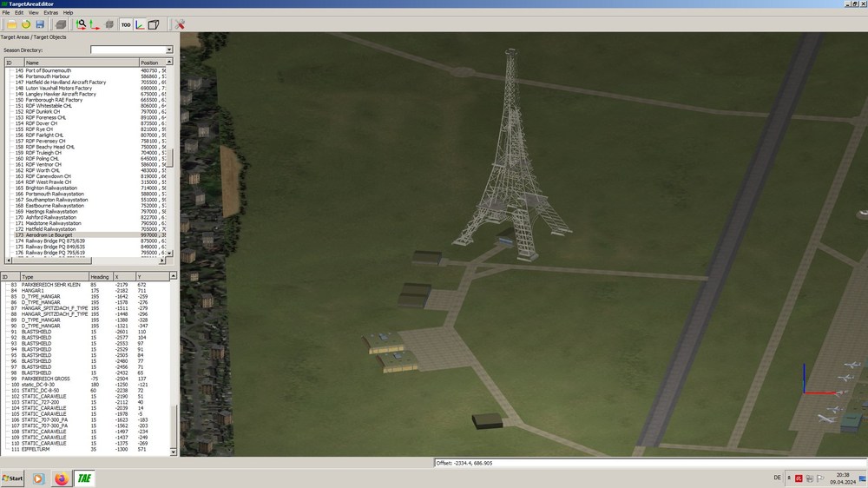868x488 pixels.
Task: Click target areas list scroll-down arrow
Action: (169, 254)
